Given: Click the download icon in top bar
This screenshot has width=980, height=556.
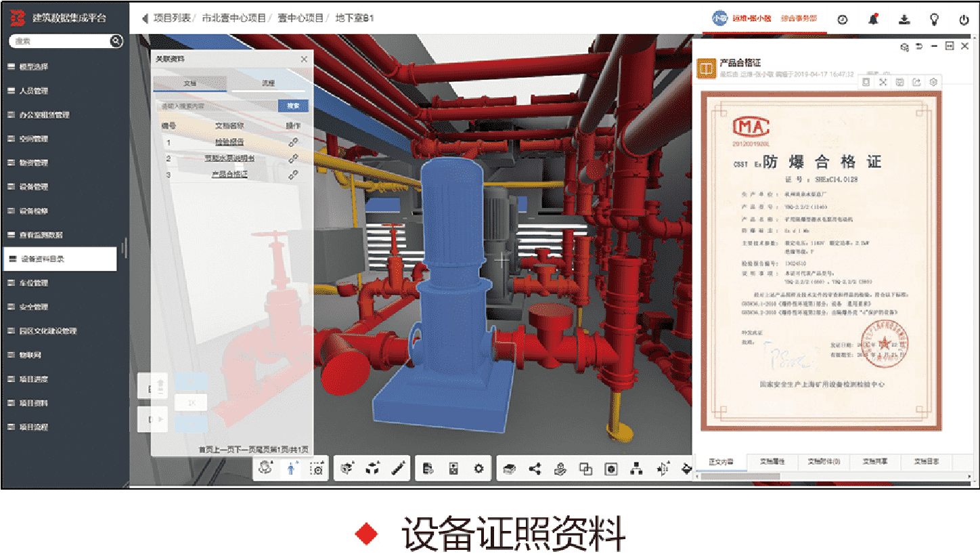Looking at the screenshot, I should [x=904, y=19].
